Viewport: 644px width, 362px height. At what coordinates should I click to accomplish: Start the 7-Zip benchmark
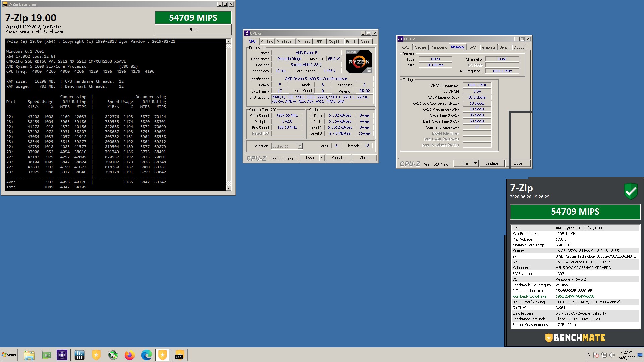[x=193, y=30]
